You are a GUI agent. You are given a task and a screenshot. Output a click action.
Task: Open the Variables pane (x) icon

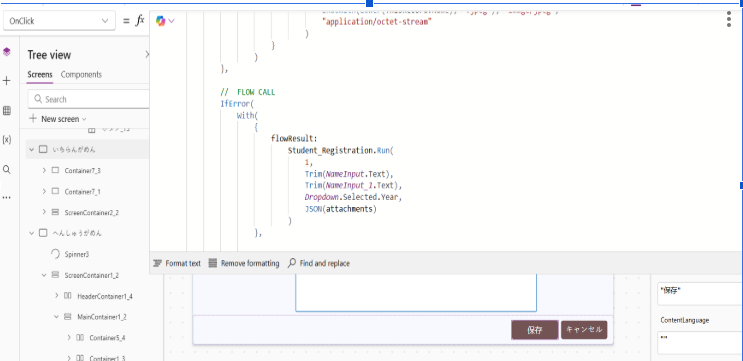(x=7, y=140)
